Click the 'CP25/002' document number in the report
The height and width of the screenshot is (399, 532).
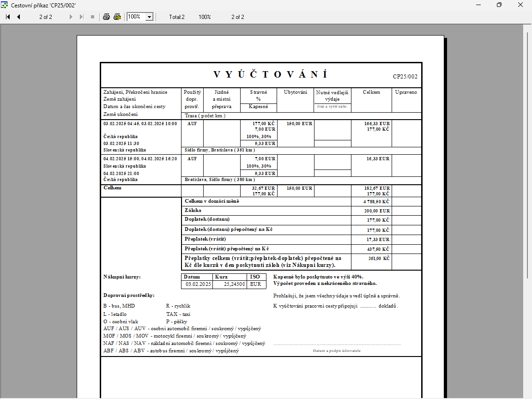405,77
